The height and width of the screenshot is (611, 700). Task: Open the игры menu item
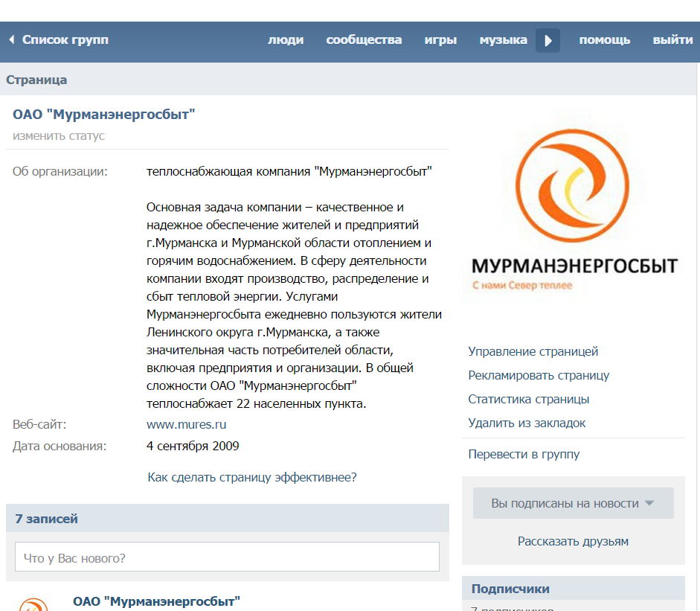click(x=440, y=40)
